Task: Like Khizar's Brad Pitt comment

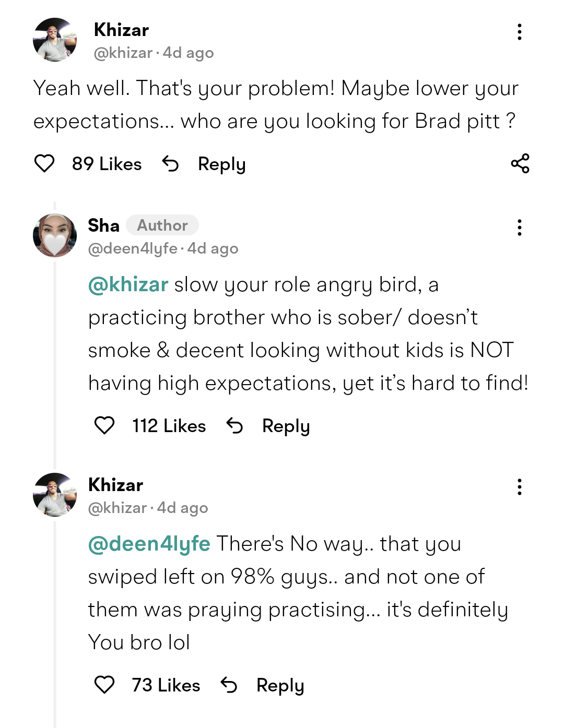Action: [x=44, y=163]
